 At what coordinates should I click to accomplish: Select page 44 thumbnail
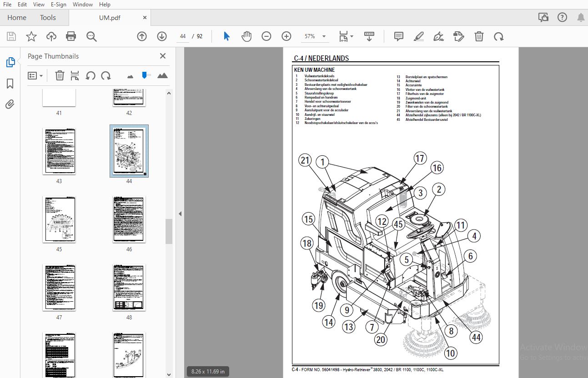(129, 151)
